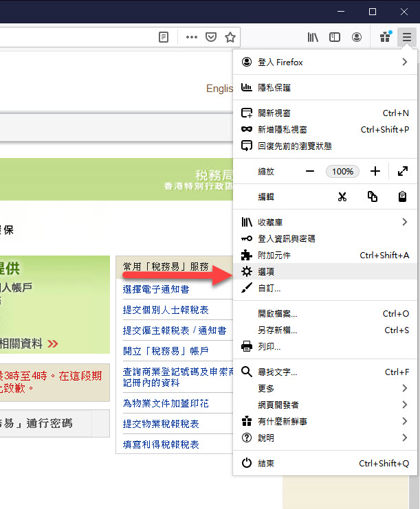
Task: Click 為物業文件加蓋印花 link
Action: [166, 403]
